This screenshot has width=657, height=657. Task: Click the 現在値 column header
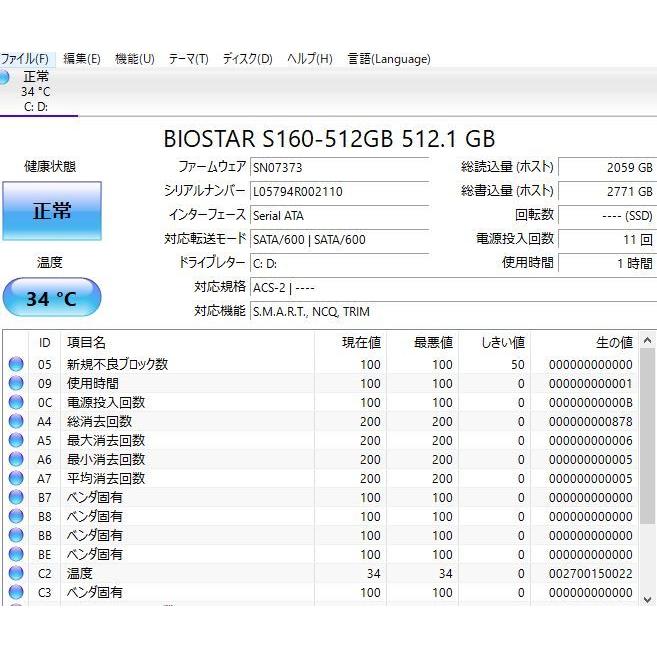point(350,342)
